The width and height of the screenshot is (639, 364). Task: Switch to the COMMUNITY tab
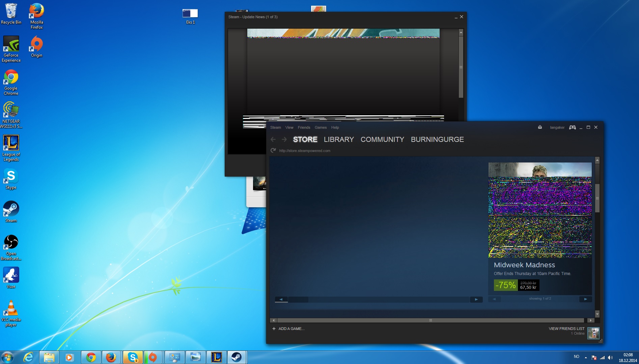[x=382, y=140]
